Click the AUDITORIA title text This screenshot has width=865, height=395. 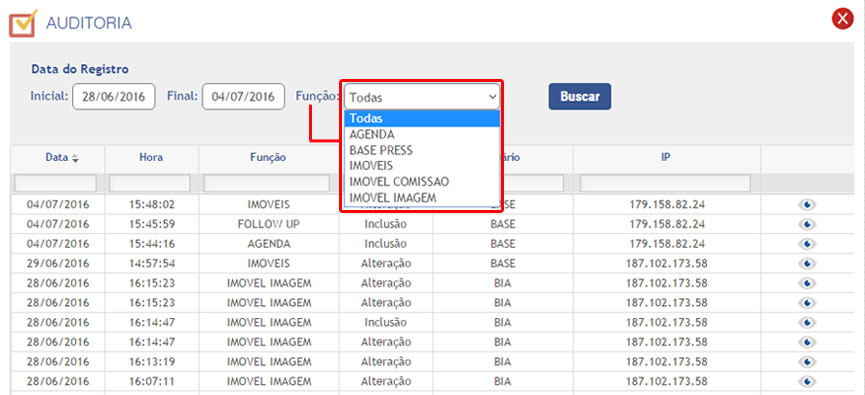click(x=89, y=23)
